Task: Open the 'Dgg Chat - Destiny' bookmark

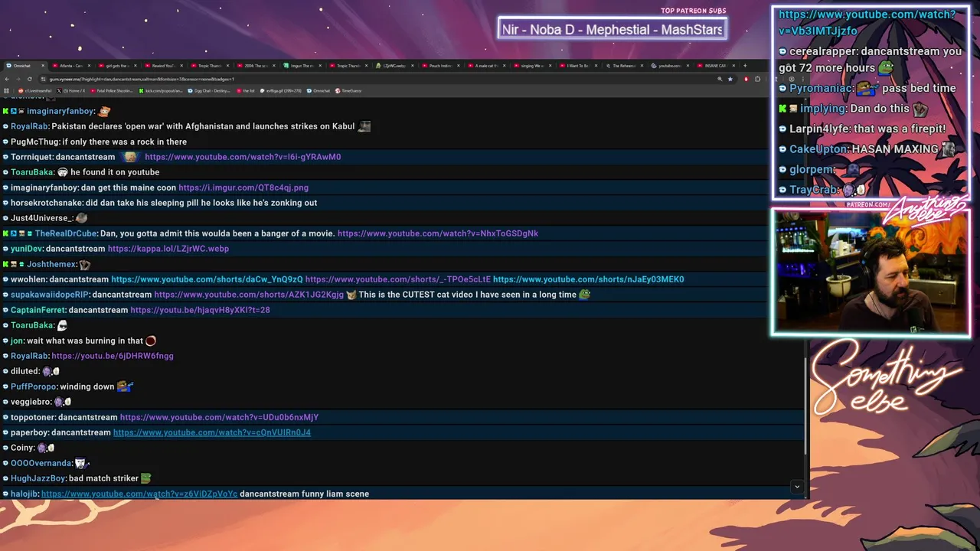Action: (208, 90)
